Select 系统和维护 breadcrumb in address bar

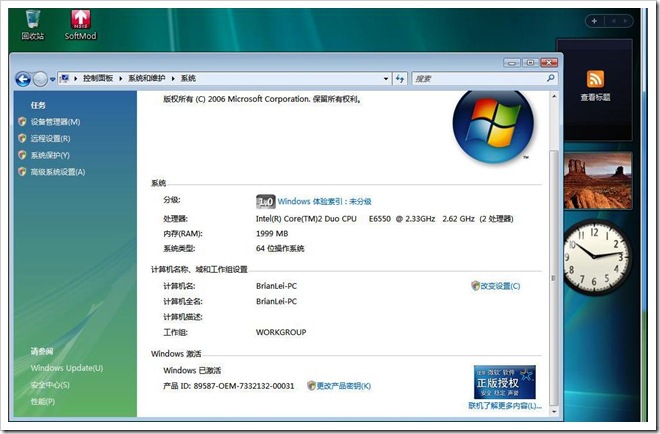[146, 78]
